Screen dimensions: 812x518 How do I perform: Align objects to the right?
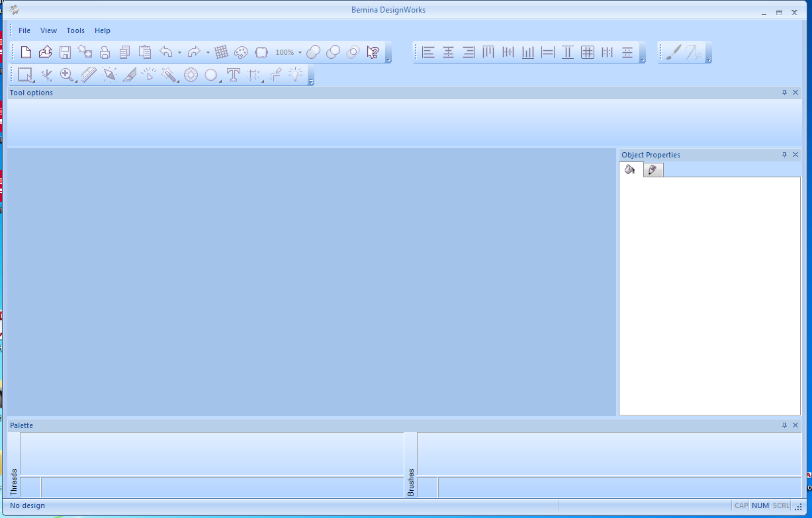[469, 52]
